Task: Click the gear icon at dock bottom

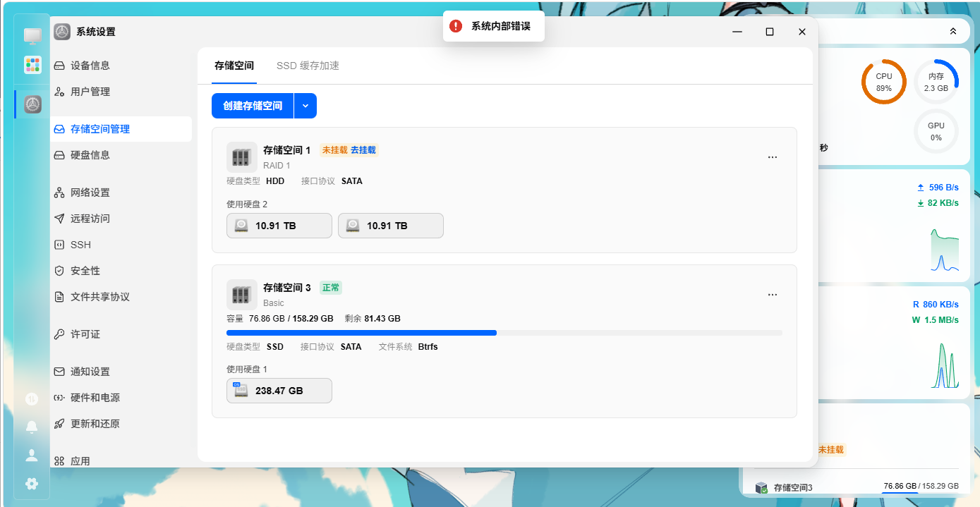Action: (x=32, y=484)
